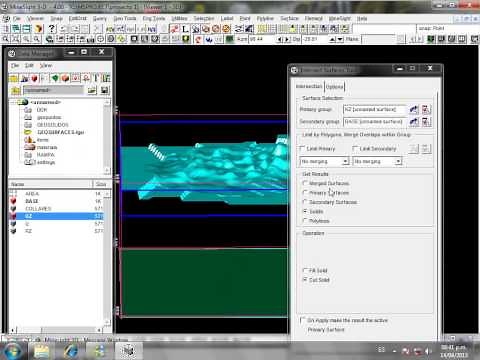
Task: Click the Secondary group list icon at row end
Action: coord(426,122)
